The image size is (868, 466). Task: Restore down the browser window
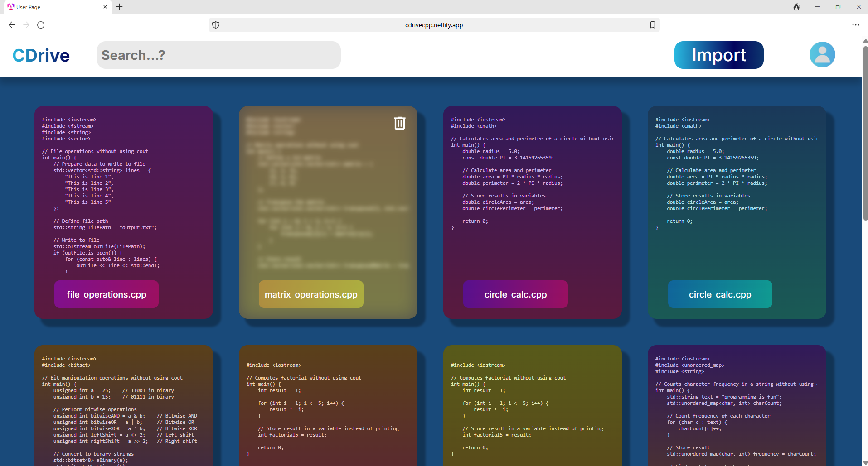click(838, 7)
